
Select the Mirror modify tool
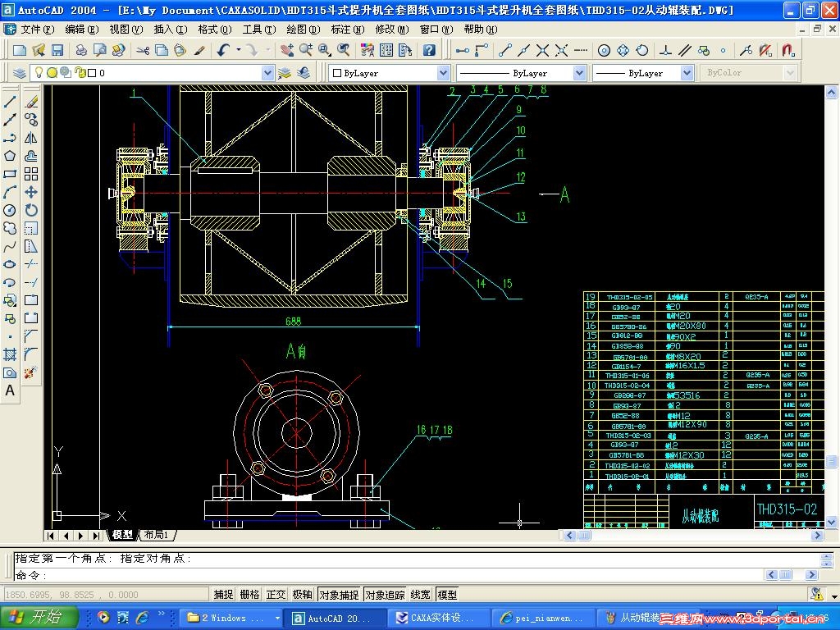click(x=31, y=138)
